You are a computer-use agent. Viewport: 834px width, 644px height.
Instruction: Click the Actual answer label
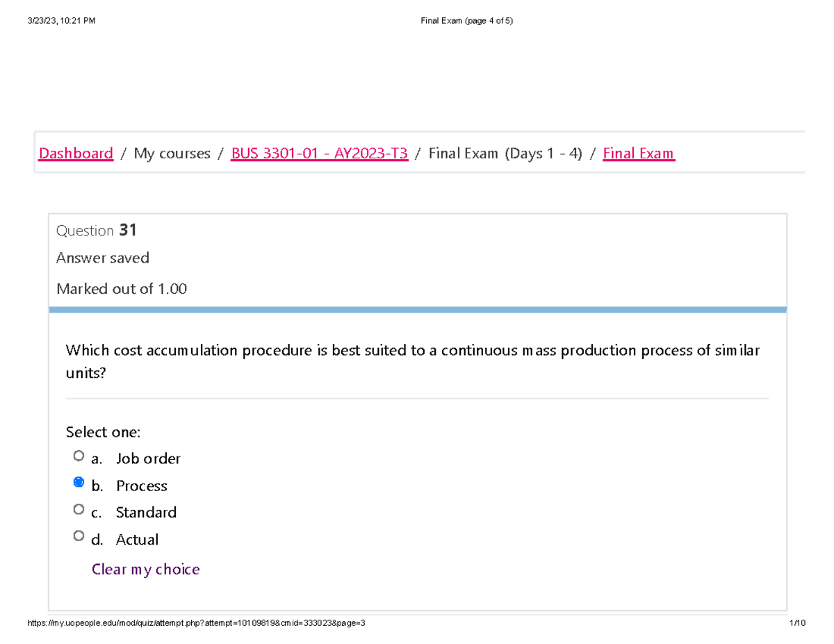click(137, 540)
